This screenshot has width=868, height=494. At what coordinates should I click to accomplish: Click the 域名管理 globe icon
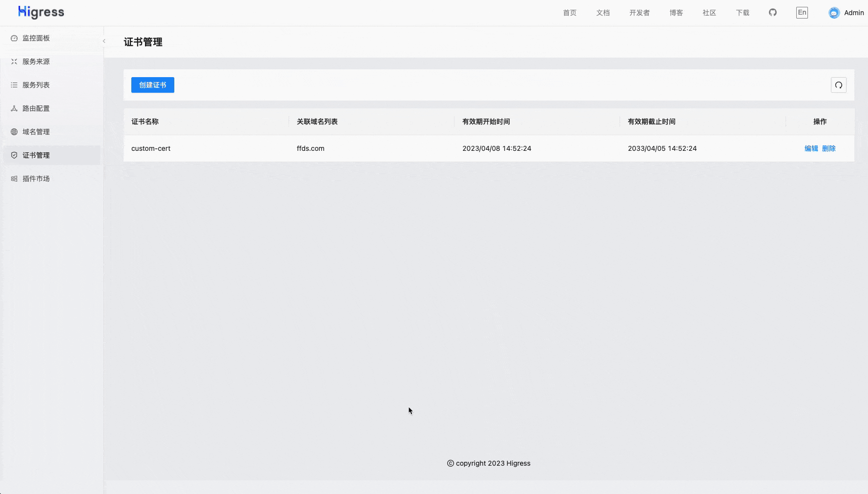pos(14,132)
